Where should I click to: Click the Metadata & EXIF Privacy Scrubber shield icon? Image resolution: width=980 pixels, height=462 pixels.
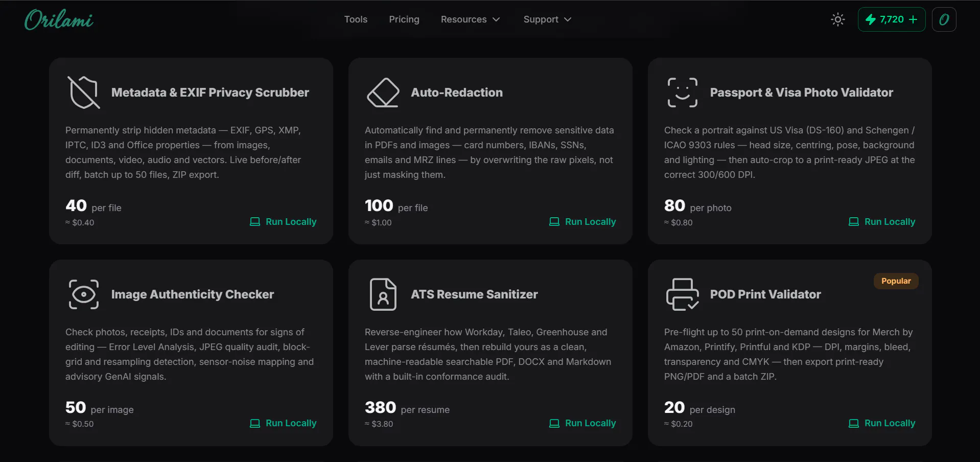[x=84, y=93]
